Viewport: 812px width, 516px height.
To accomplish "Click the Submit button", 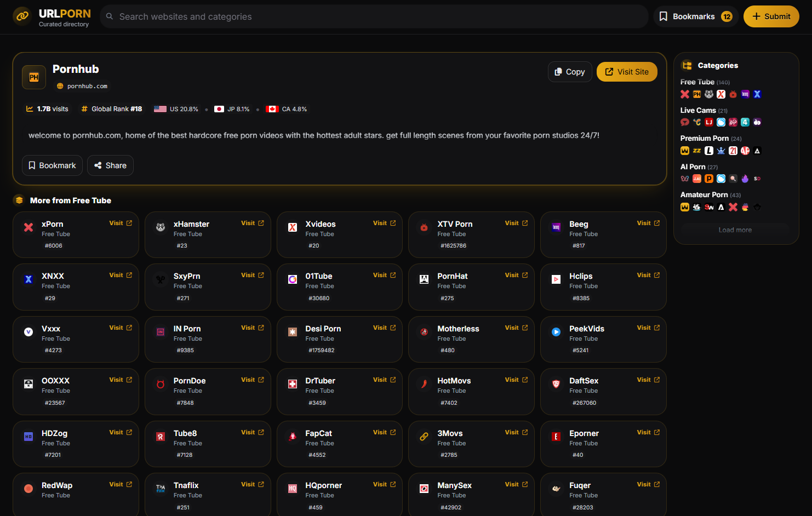I will coord(771,16).
